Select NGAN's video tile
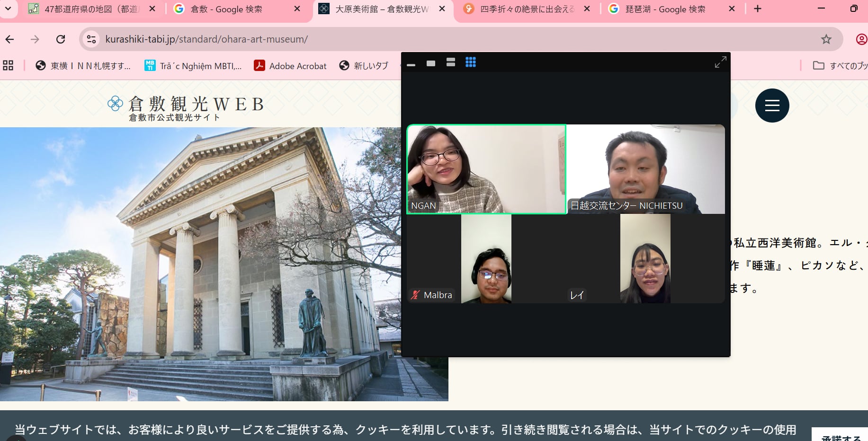Screen dimensions: 868x441 coord(486,169)
